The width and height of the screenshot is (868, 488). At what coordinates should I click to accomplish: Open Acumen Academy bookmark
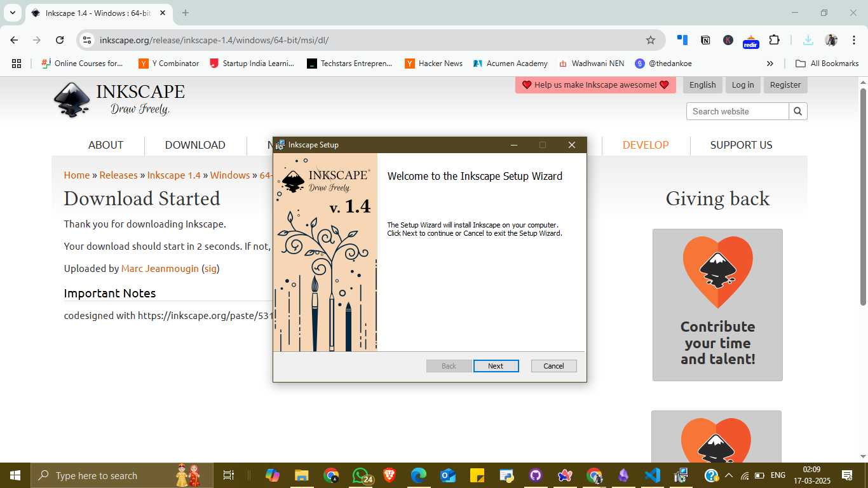(510, 64)
